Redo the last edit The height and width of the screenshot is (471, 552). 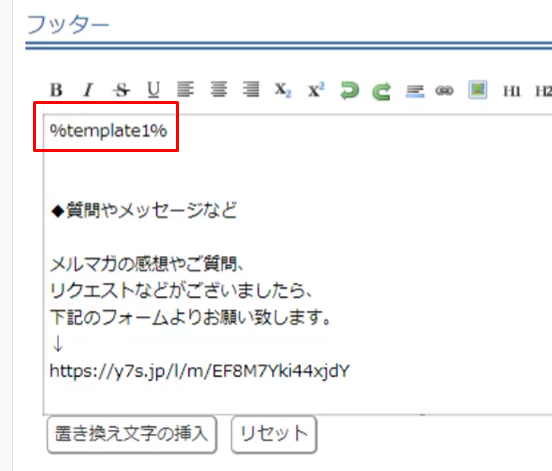click(x=382, y=92)
